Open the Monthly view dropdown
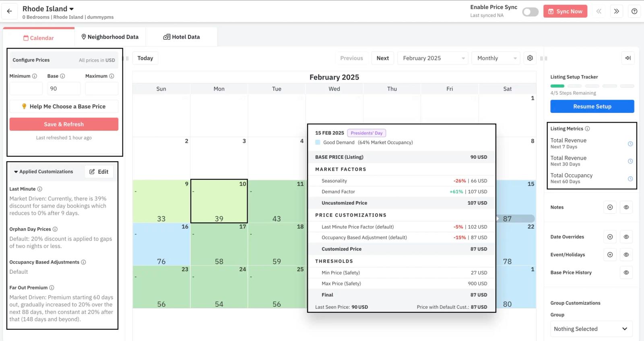The image size is (644, 341). pyautogui.click(x=496, y=58)
